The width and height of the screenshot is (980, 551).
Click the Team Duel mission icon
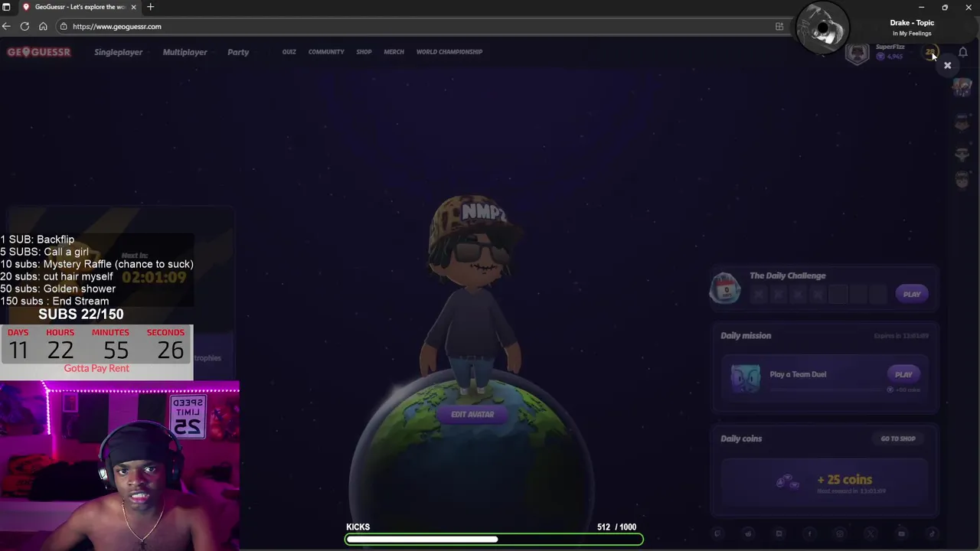(745, 378)
